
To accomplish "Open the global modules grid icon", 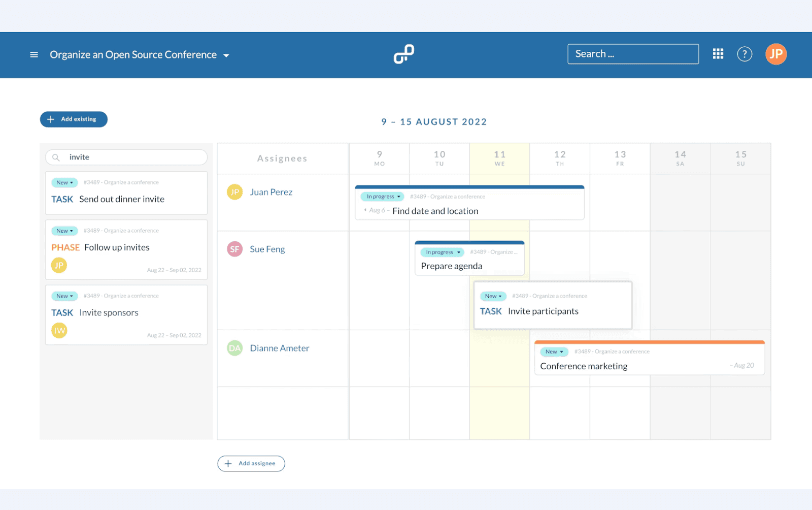I will tap(718, 53).
